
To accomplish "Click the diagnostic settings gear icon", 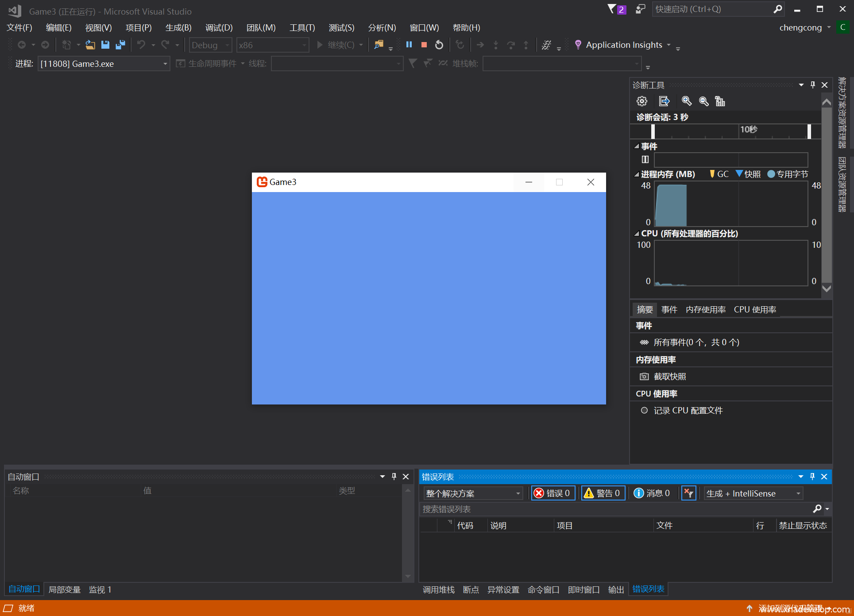I will point(642,101).
